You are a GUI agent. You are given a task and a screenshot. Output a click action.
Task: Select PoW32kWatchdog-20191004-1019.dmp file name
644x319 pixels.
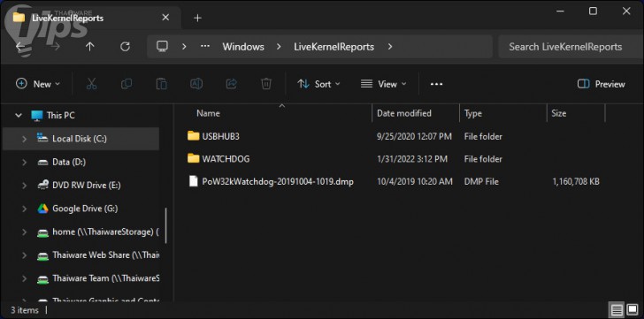point(278,181)
